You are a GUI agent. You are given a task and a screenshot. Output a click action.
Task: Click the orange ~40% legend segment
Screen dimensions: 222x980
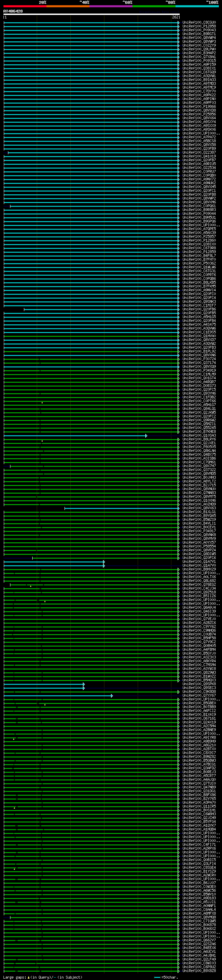point(68,7)
